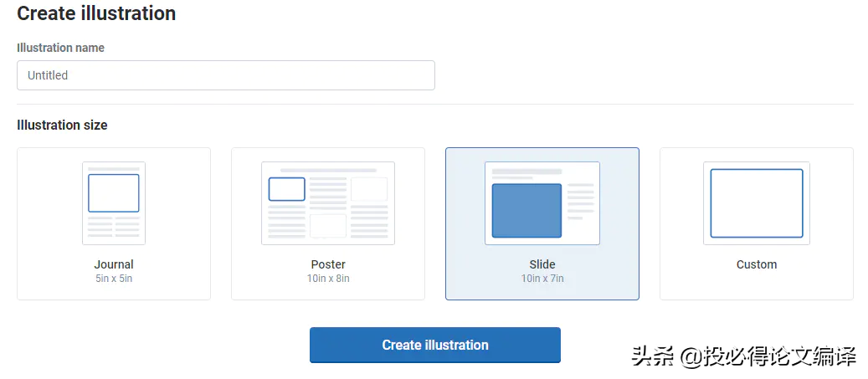This screenshot has height=379, width=868.
Task: Click the Create illustration button
Action: point(435,346)
